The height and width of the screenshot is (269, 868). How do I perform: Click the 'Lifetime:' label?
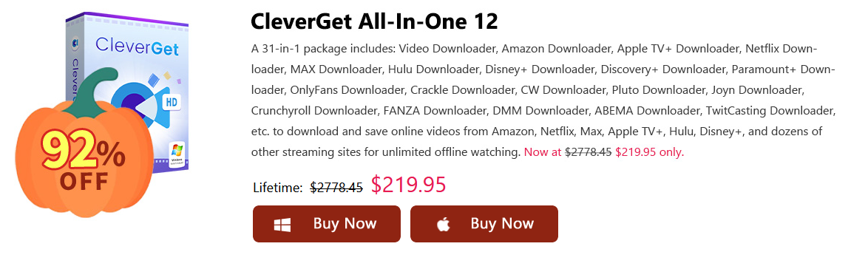tap(277, 188)
